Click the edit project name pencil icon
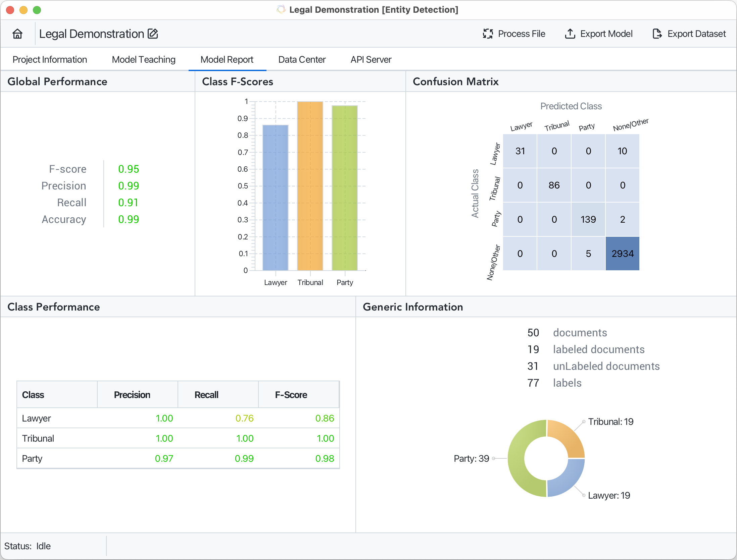 coord(153,34)
